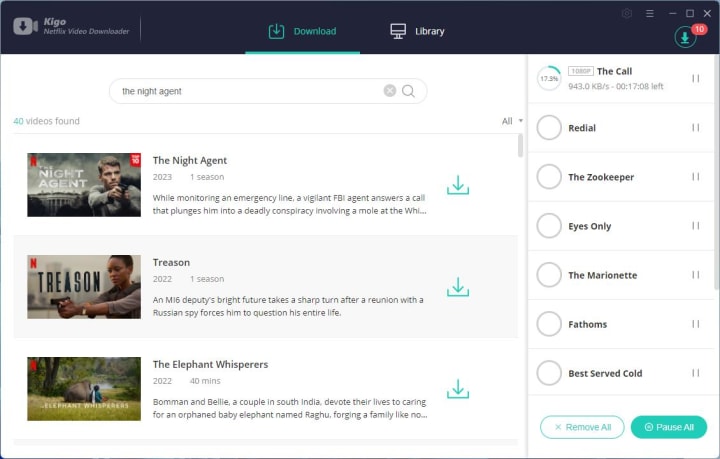Download The Night Agent series
Screen dimensions: 720x459
pyautogui.click(x=458, y=185)
